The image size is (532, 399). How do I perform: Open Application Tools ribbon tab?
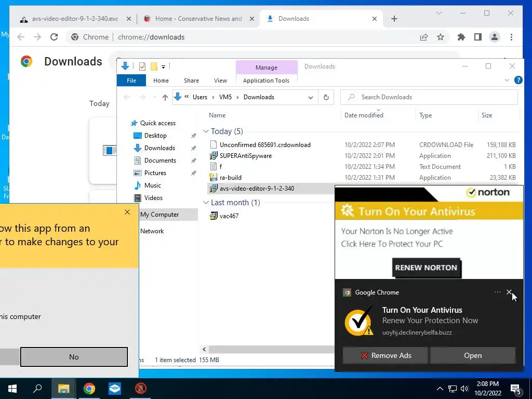(266, 81)
